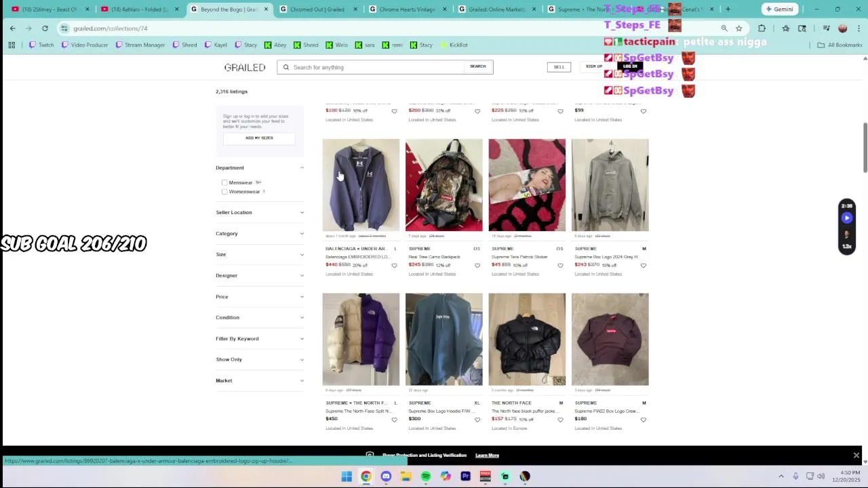Click the Grailed logo

(x=245, y=67)
